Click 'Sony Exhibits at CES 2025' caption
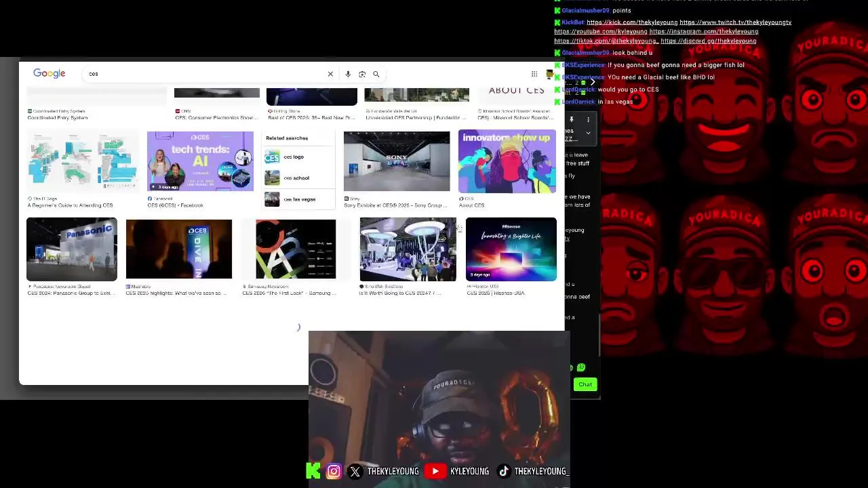868x488 pixels. point(395,205)
